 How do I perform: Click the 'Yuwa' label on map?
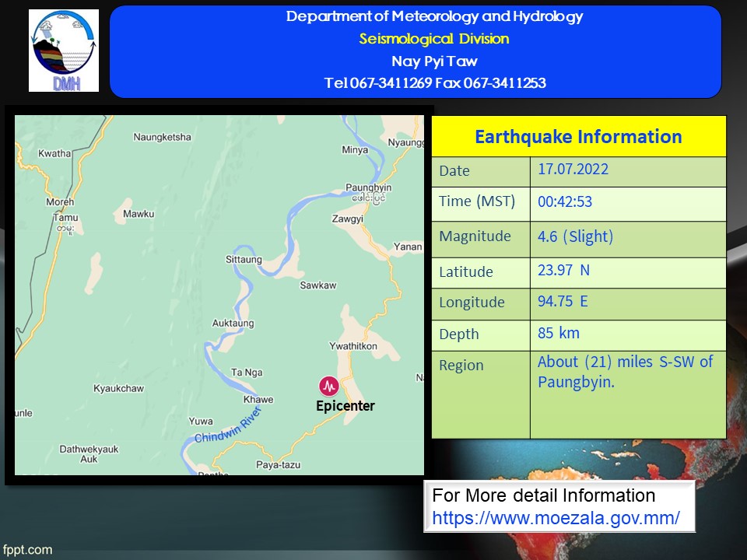pos(201,422)
